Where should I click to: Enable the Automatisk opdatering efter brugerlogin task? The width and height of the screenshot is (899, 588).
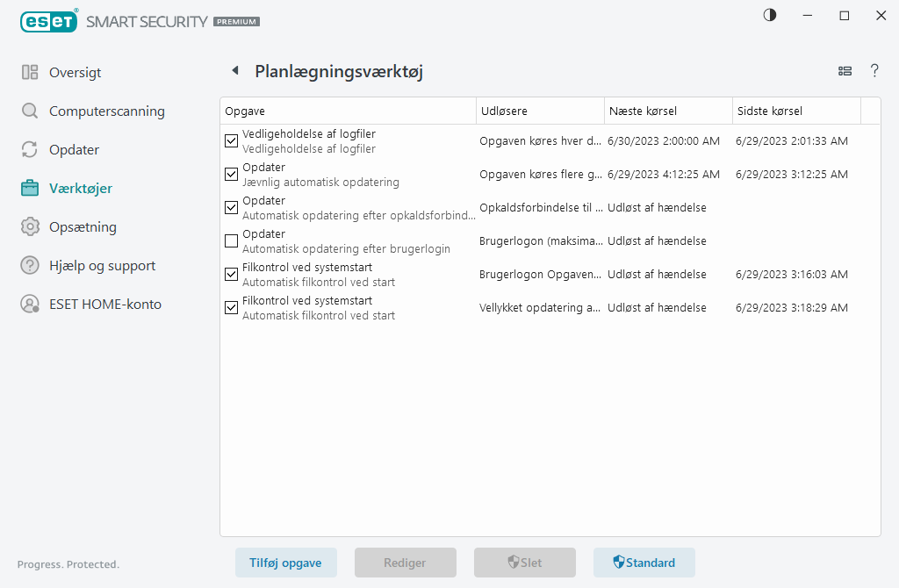point(232,241)
